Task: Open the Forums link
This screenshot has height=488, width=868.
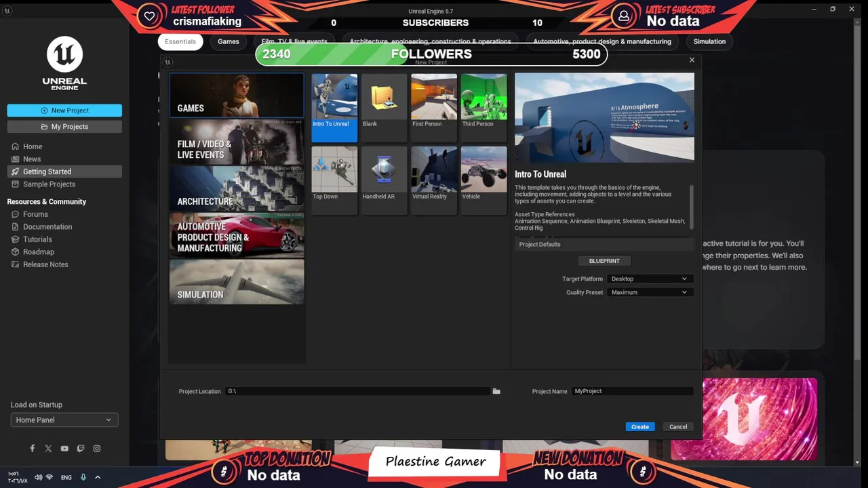Action: point(35,214)
